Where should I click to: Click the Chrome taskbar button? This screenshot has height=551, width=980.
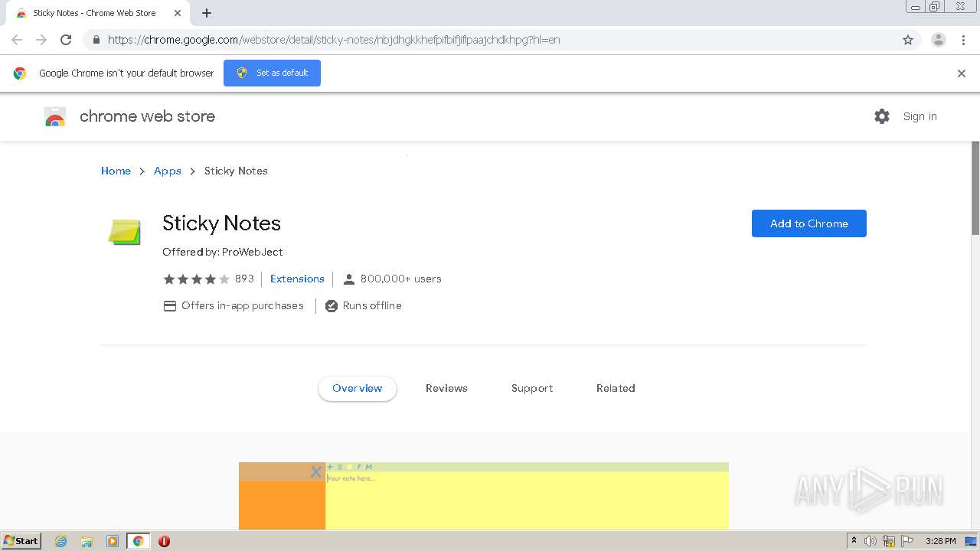click(138, 541)
